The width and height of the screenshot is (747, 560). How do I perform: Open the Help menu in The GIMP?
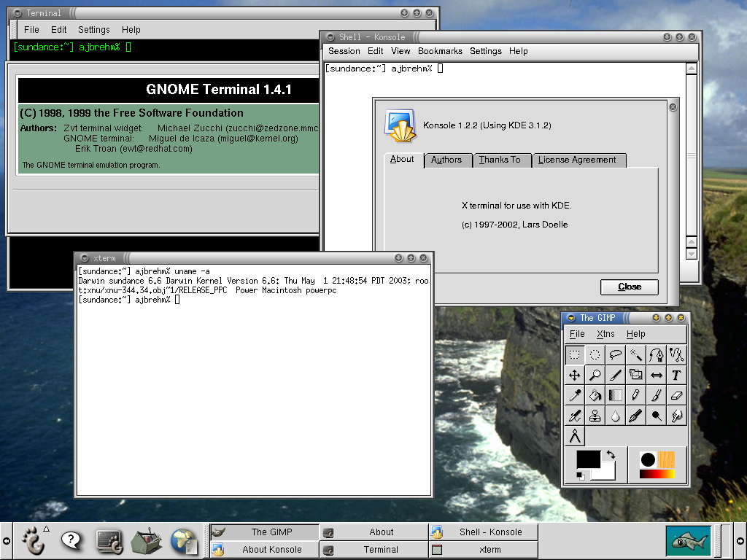635,334
